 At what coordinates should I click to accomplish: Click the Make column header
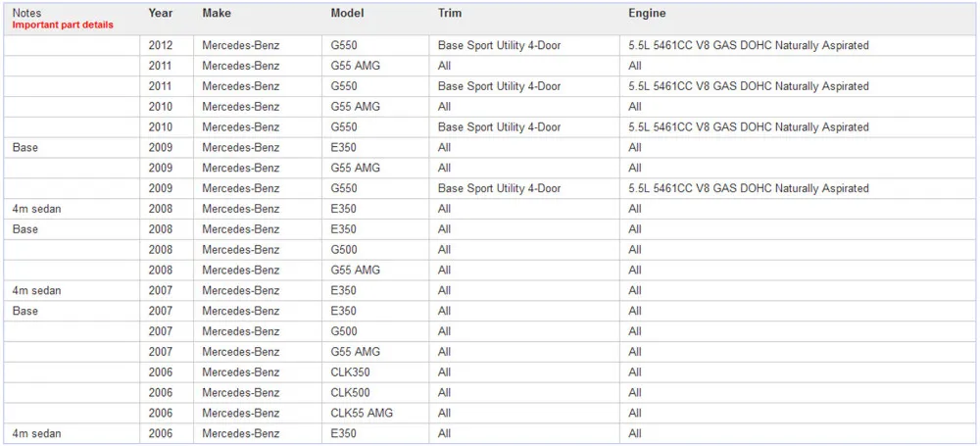pyautogui.click(x=217, y=13)
